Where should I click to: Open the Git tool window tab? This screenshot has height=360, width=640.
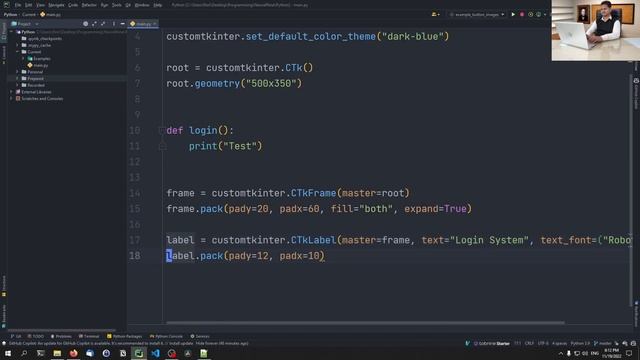(x=16, y=336)
